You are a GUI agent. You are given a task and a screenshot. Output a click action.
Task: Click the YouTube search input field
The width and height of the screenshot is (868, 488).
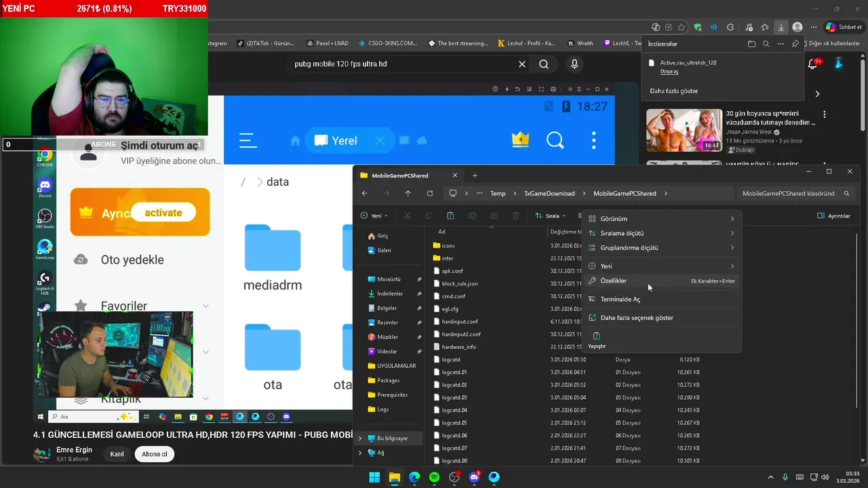pos(403,64)
